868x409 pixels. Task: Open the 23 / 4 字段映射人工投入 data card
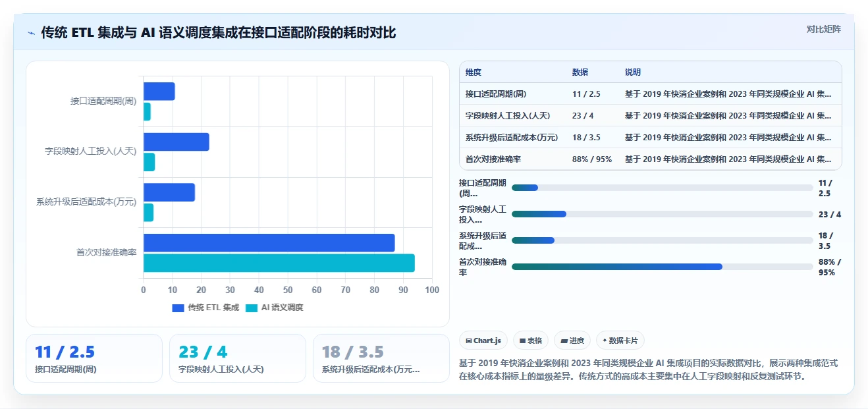tap(238, 358)
